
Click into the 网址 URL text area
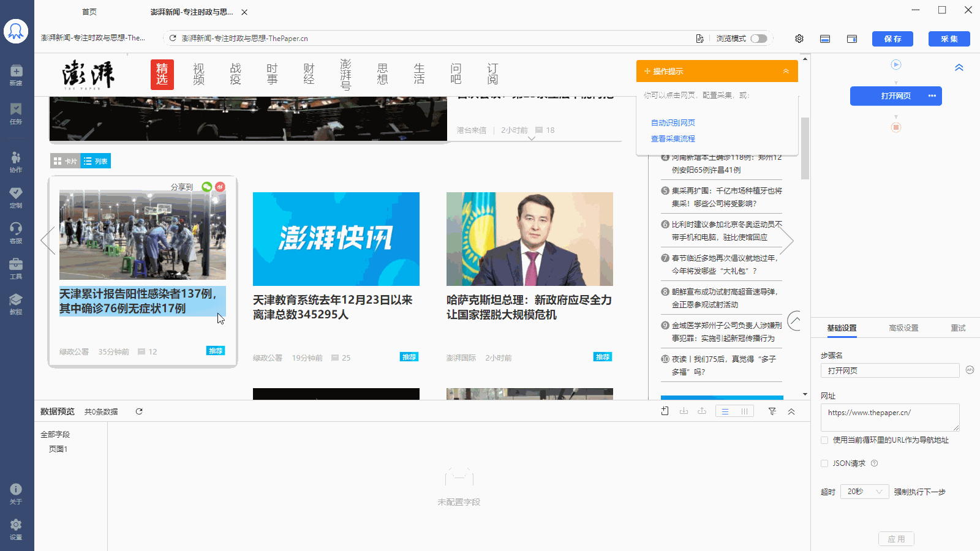[890, 417]
